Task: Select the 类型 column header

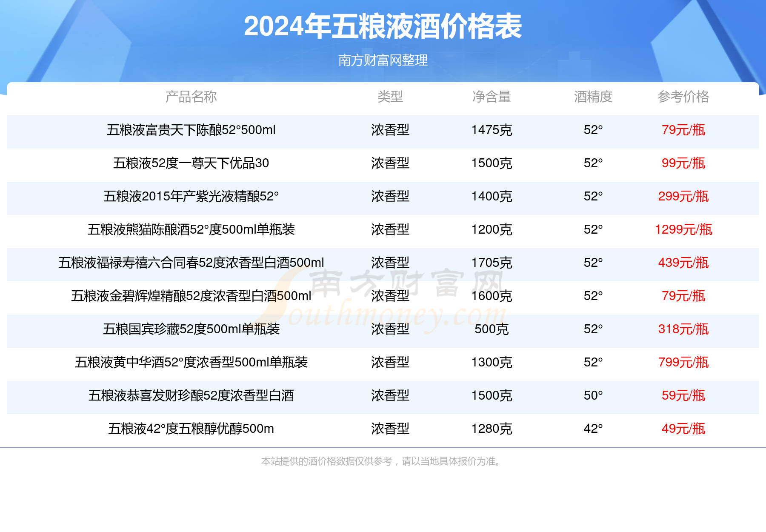Action: (x=390, y=97)
